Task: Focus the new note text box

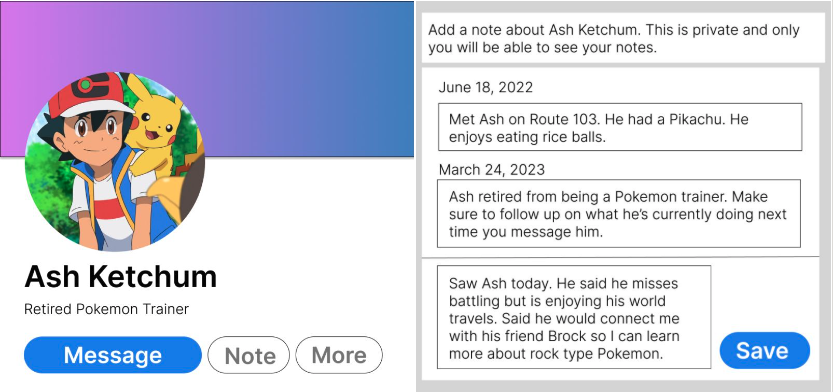Action: coord(574,317)
